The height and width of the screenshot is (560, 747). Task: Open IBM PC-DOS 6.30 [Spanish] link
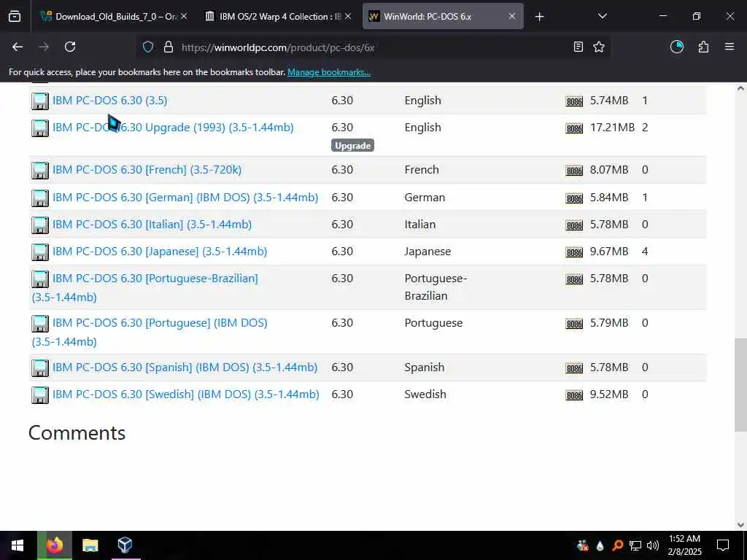click(x=185, y=367)
